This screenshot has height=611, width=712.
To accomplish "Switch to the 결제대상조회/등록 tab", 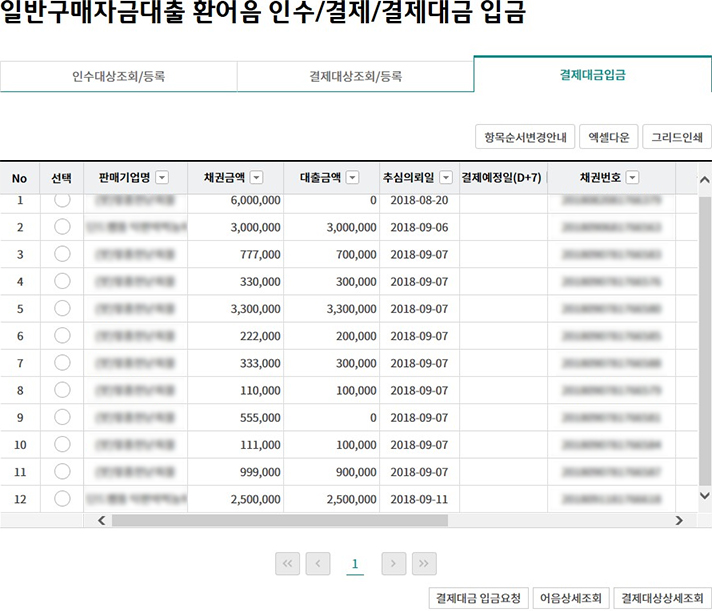I will point(355,76).
